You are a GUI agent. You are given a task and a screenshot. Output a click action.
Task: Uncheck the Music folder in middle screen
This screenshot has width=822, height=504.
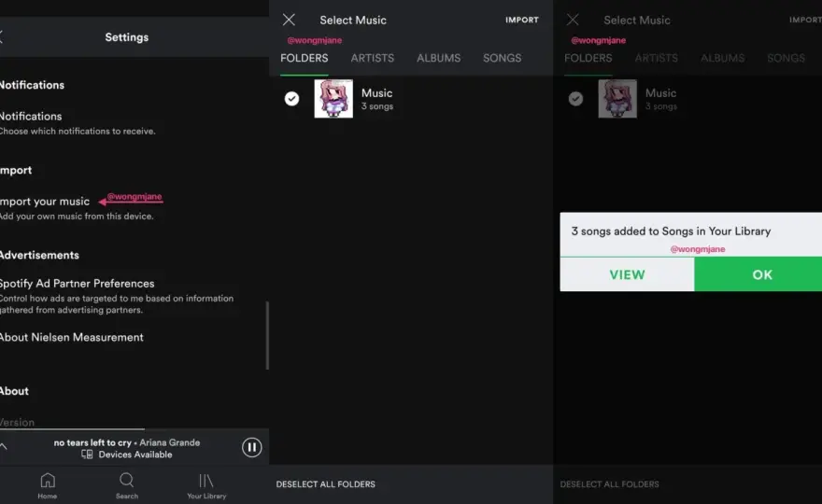[x=292, y=99]
